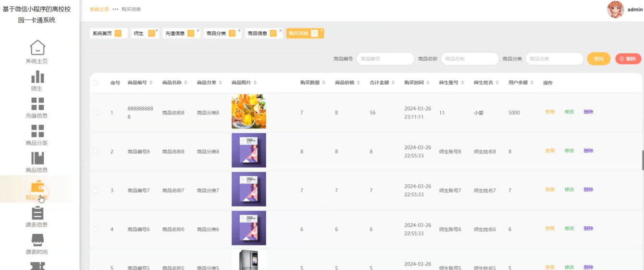Click 修改 in row 1
Image resolution: width=644 pixels, height=270 pixels.
pos(569,112)
